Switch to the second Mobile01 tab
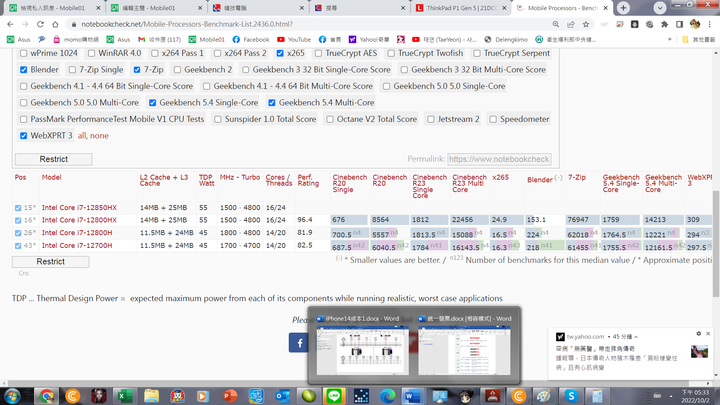Screen dimensions: 720x405 point(156,8)
